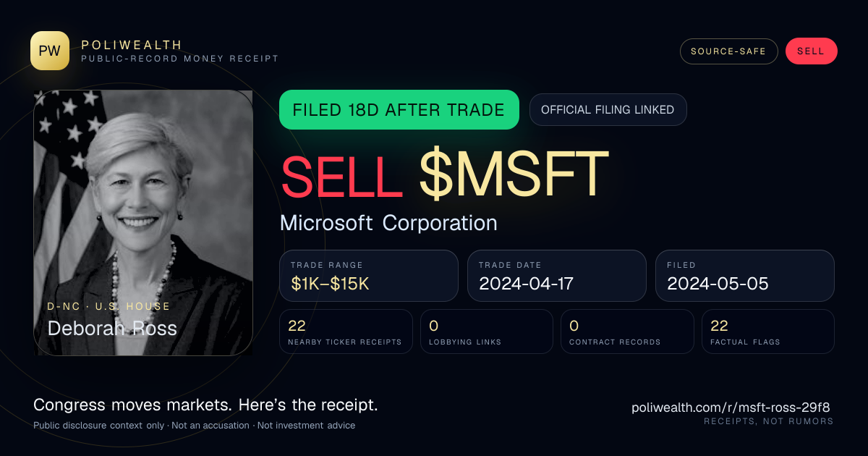Image resolution: width=868 pixels, height=456 pixels.
Task: Open the Official Filing Linked button
Action: click(608, 110)
